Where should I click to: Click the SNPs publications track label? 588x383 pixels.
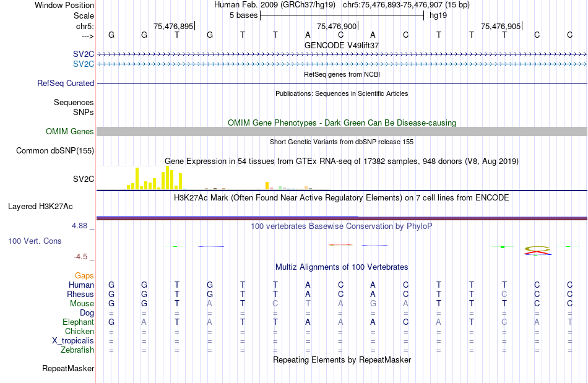(x=84, y=112)
